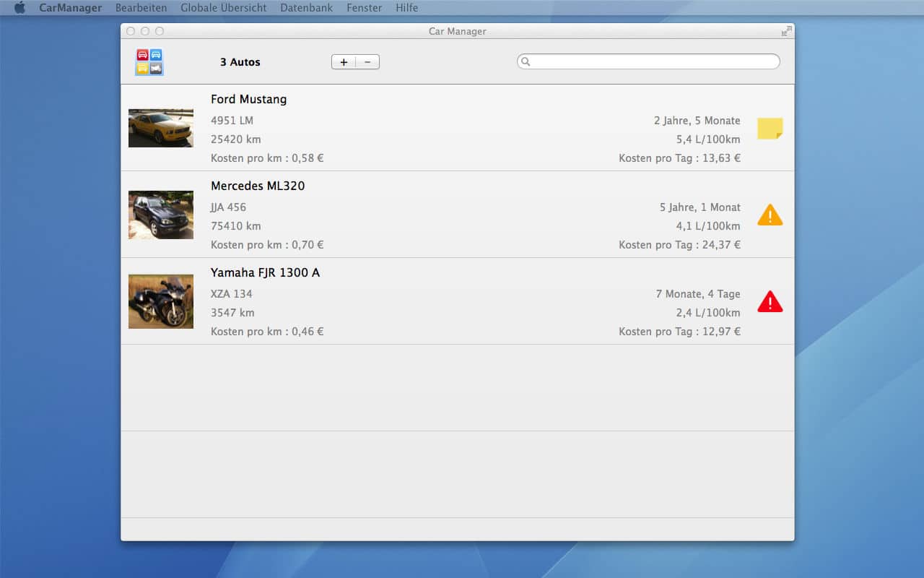
Task: Open the Apple menu
Action: (x=19, y=8)
